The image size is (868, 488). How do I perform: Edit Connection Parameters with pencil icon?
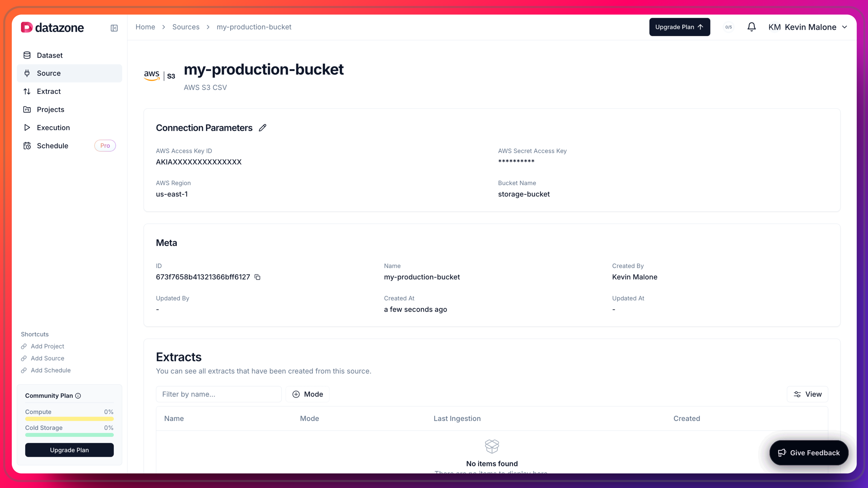[262, 128]
